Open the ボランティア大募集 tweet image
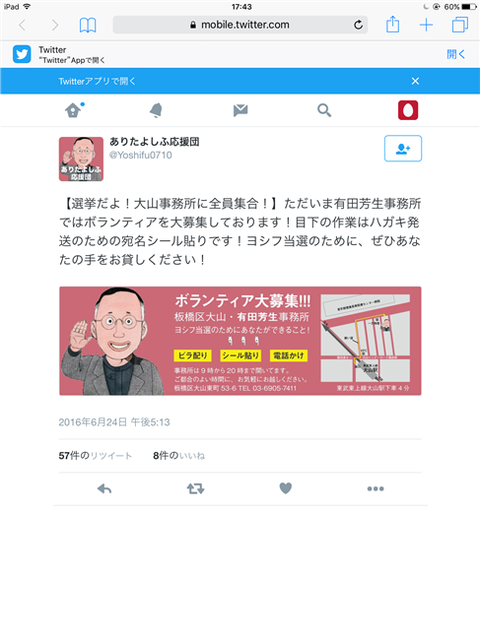 240,341
